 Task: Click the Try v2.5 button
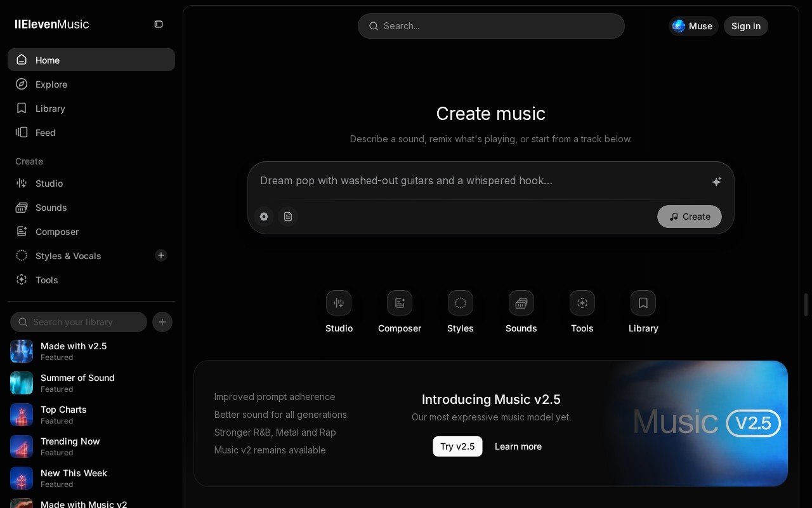[457, 446]
